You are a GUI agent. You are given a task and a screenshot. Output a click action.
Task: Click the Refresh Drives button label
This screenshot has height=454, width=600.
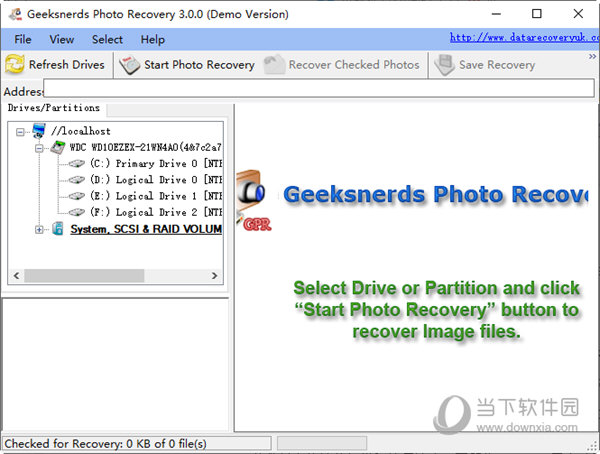(x=67, y=65)
